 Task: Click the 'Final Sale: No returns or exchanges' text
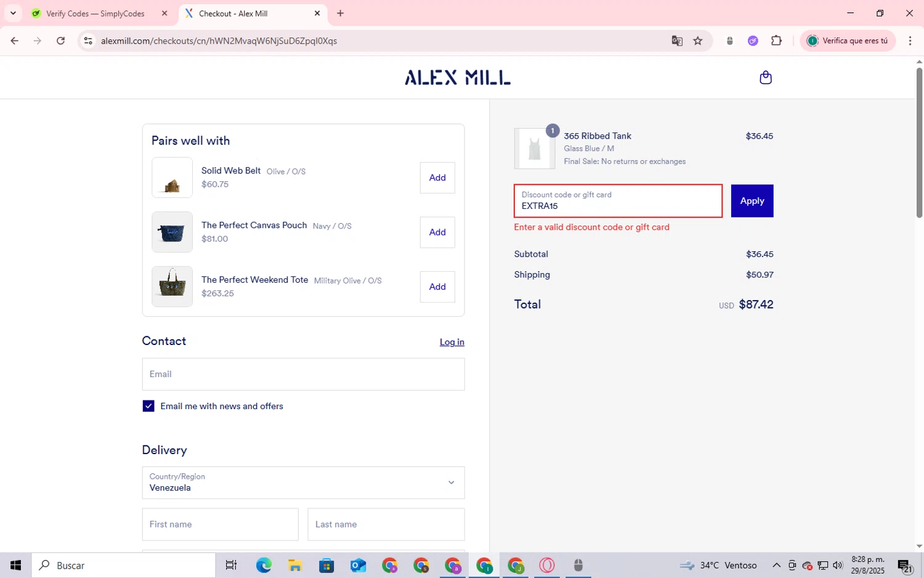[625, 161]
